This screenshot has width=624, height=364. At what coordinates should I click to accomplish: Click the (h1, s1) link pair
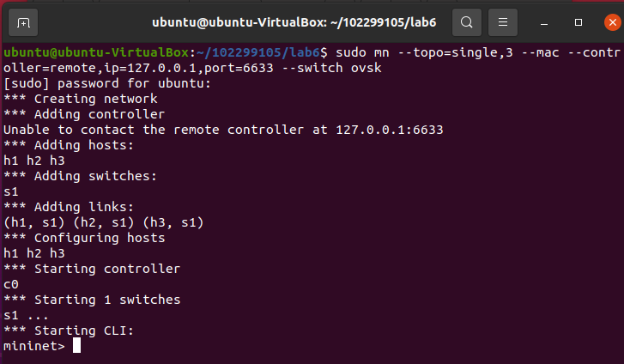click(x=31, y=222)
